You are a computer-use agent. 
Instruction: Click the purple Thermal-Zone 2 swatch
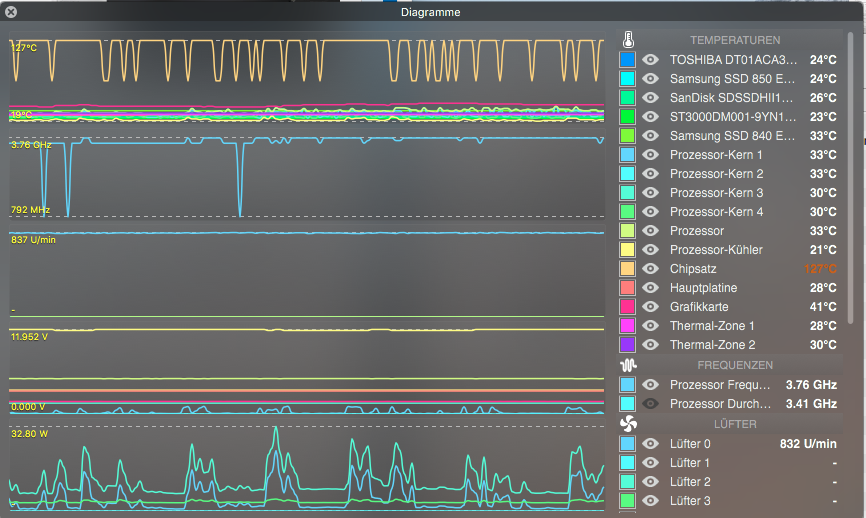click(x=627, y=345)
